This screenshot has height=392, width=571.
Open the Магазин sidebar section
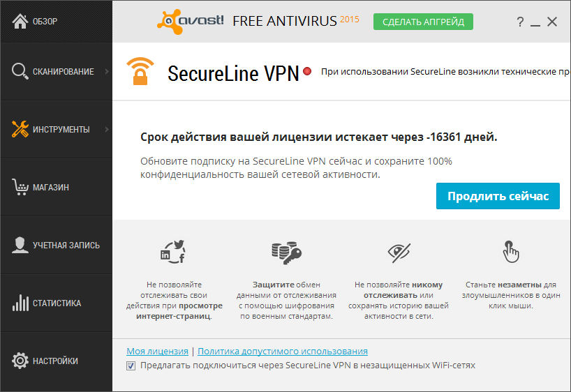click(x=50, y=187)
